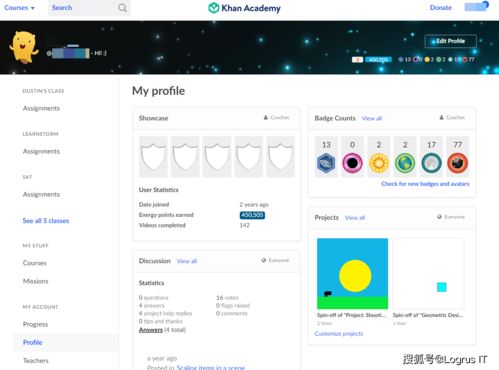Select the moon badge icon
499x370 pixels.
pos(431,163)
